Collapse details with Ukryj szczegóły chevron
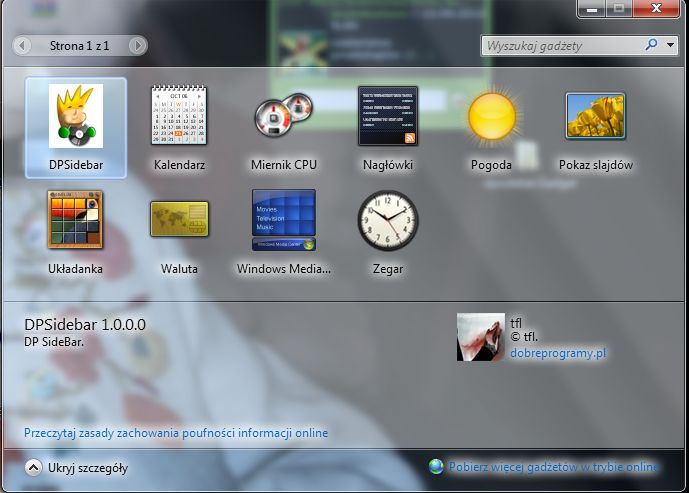689x493 pixels. tap(33, 468)
